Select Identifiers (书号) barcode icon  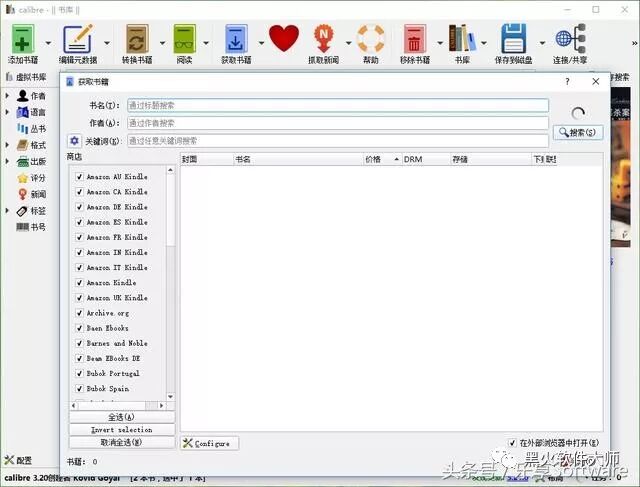click(22, 227)
